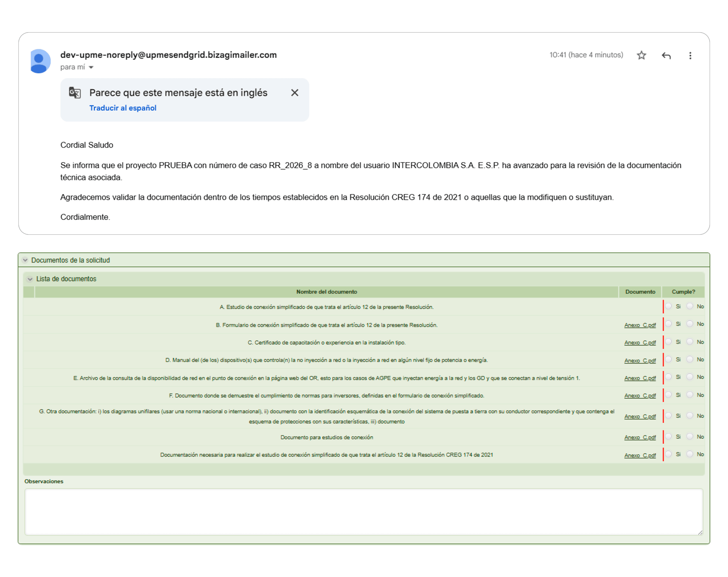The image size is (728, 577).
Task: Collapse 'Documentos de la solicitud' section
Action: click(x=25, y=260)
